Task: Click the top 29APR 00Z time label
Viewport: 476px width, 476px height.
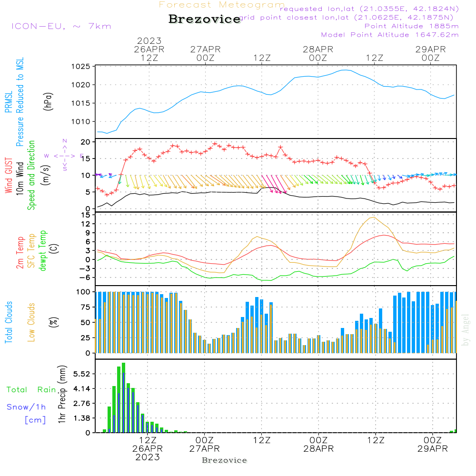Action: (x=430, y=53)
